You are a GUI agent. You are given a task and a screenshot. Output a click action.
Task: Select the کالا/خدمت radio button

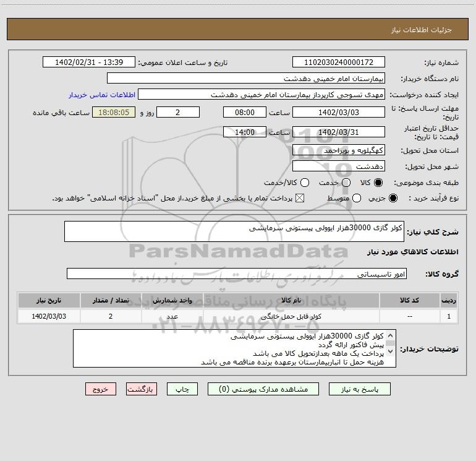pyautogui.click(x=305, y=183)
